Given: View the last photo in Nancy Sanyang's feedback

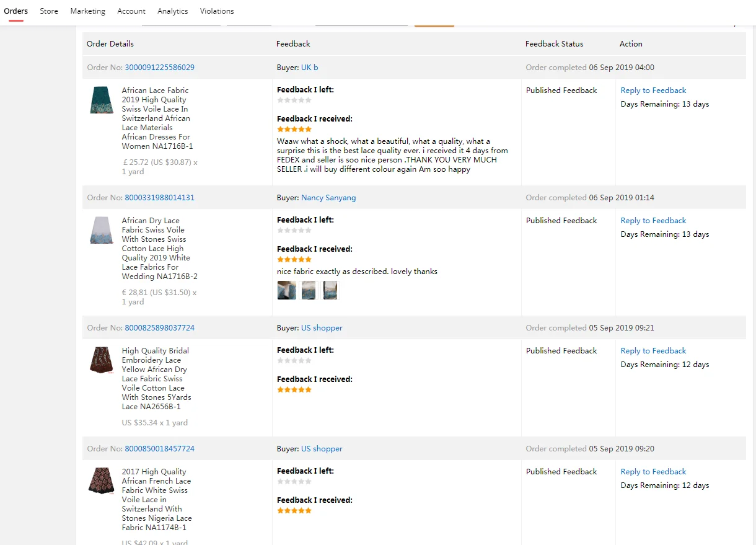Looking at the screenshot, I should tap(330, 290).
